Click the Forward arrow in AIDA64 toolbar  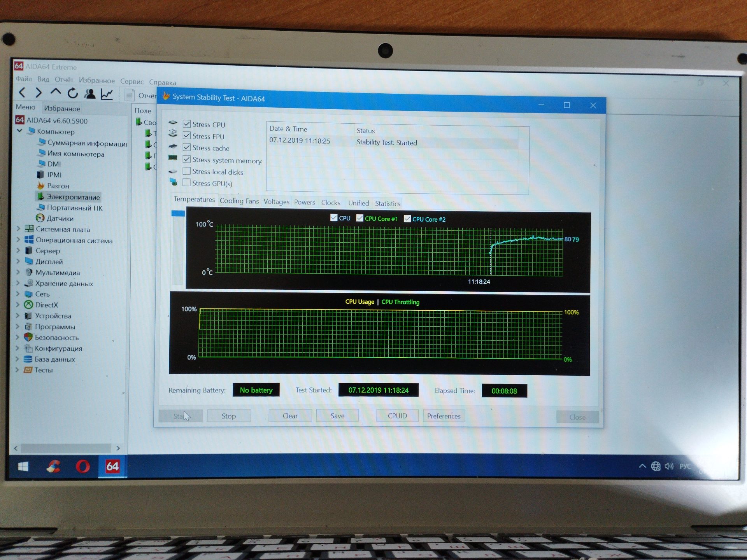click(38, 93)
